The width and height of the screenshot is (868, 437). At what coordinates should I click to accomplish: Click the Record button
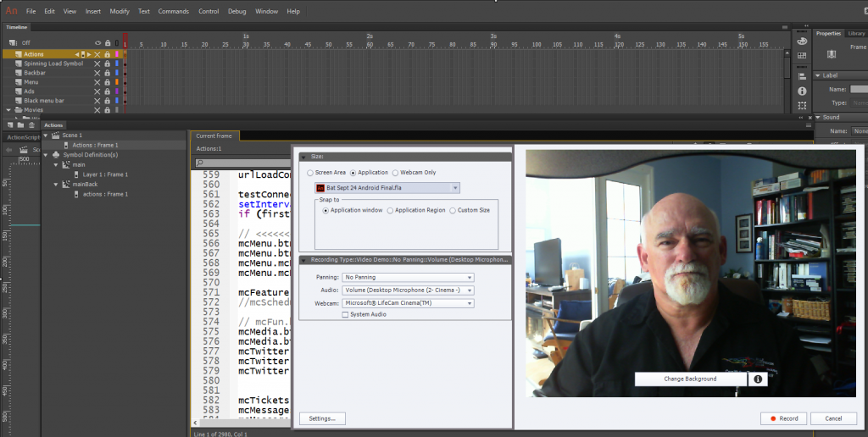782,418
